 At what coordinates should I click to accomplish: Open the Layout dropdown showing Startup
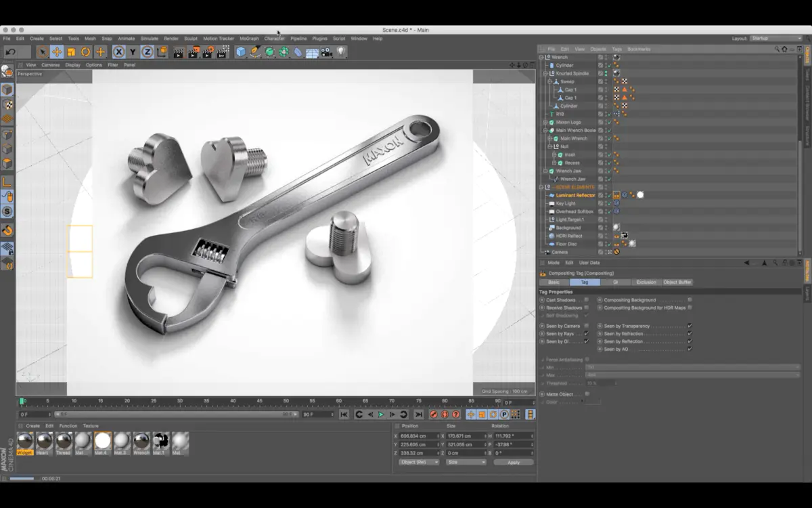(775, 39)
